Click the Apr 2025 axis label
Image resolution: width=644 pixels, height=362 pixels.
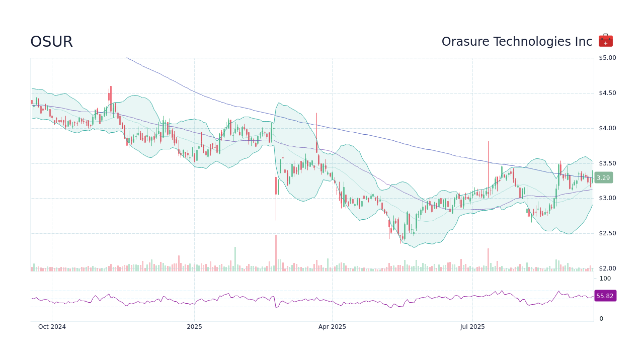pos(332,326)
